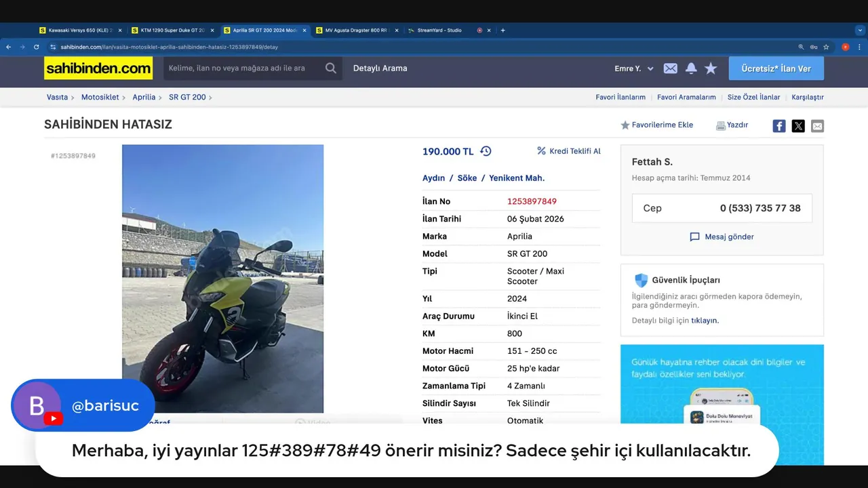
Task: Click the Aydın location link
Action: (x=433, y=178)
